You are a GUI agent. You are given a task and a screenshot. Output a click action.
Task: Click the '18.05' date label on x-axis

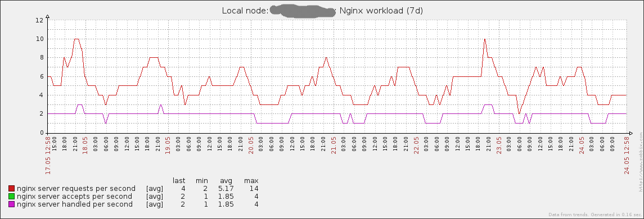86,145
